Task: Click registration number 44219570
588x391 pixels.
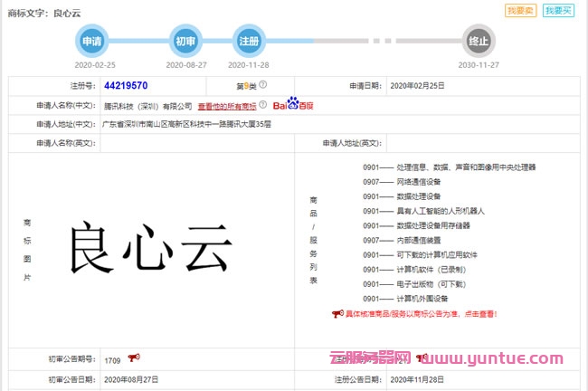Action: click(126, 86)
